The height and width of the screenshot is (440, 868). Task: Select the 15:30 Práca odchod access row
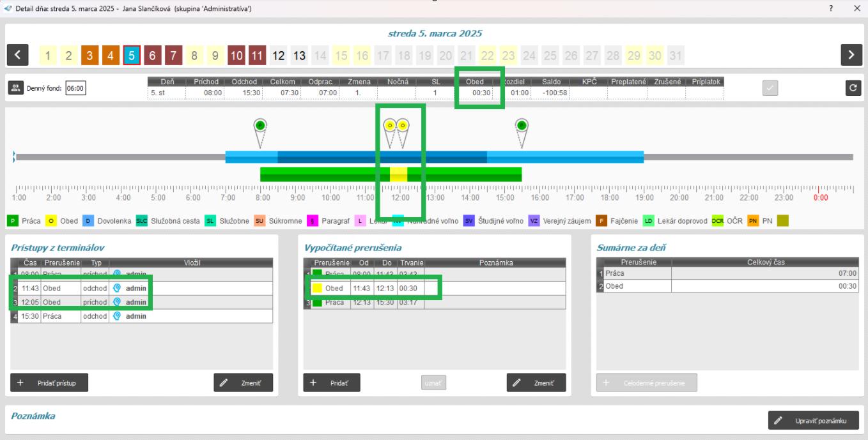click(x=141, y=315)
